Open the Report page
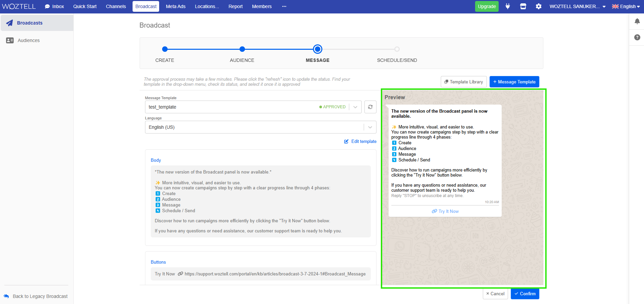 (236, 6)
